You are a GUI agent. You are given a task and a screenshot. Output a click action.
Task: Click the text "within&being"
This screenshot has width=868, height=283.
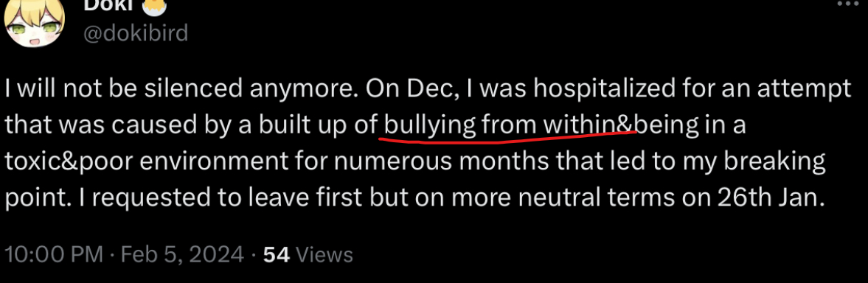click(x=622, y=125)
